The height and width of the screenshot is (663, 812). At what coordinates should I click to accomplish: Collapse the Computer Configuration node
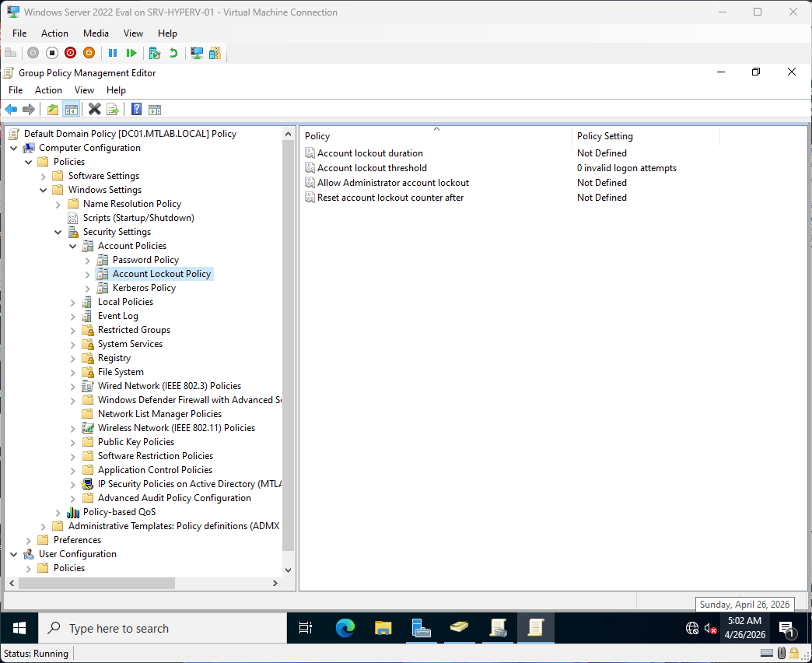tap(14, 148)
